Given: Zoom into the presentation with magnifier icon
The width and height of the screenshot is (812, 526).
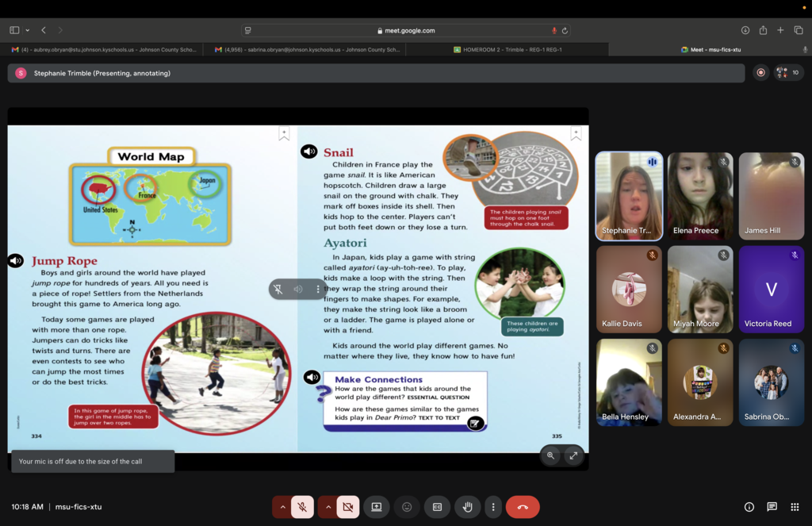Looking at the screenshot, I should click(550, 455).
